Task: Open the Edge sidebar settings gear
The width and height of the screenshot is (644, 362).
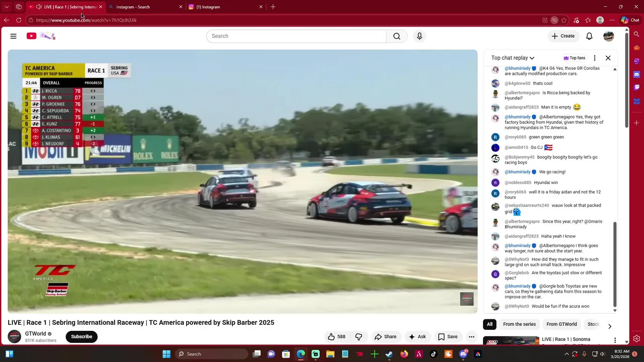Action: click(636, 339)
